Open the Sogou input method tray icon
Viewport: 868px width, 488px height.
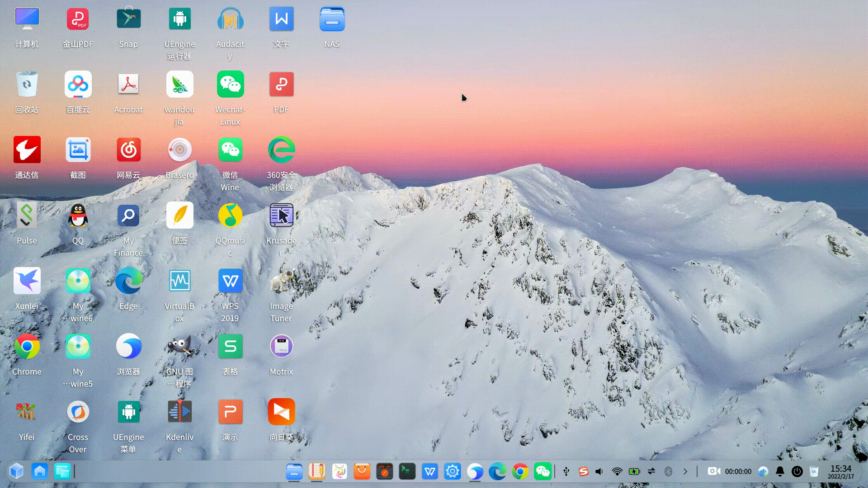click(584, 471)
